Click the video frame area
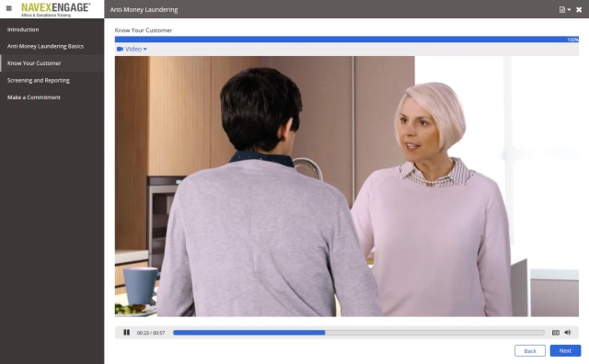 (x=347, y=187)
